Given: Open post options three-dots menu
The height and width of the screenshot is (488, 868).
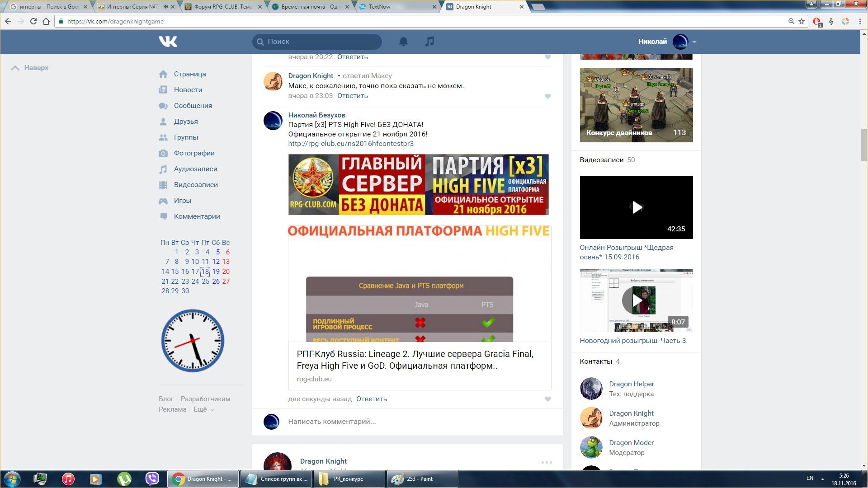Looking at the screenshot, I should click(547, 462).
